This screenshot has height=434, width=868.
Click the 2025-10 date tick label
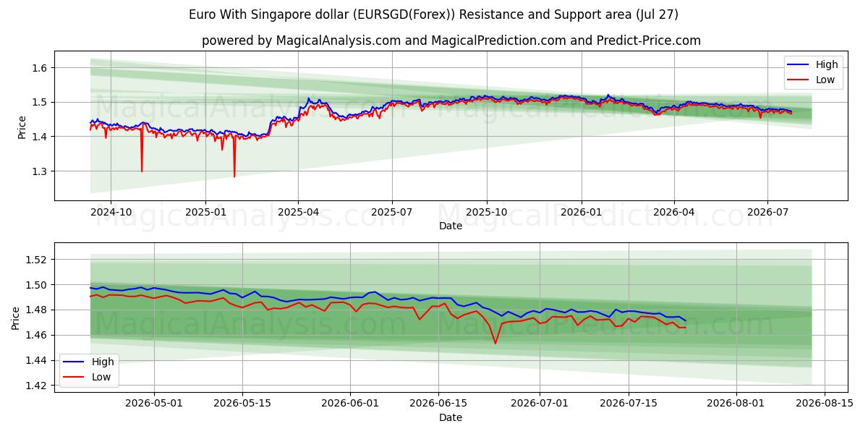pyautogui.click(x=487, y=213)
